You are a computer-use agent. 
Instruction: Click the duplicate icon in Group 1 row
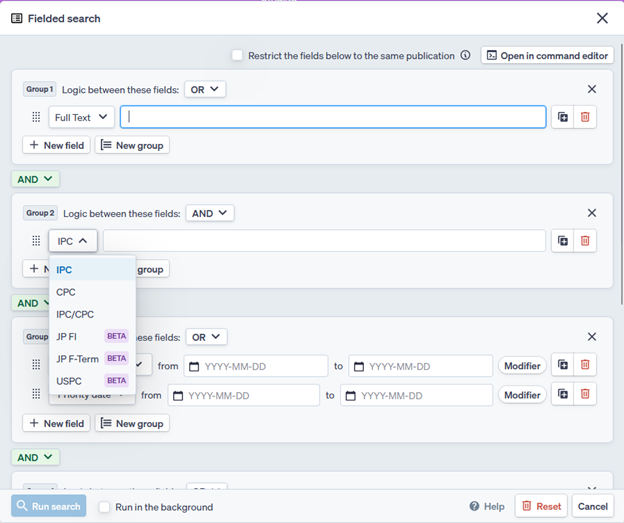coord(563,117)
